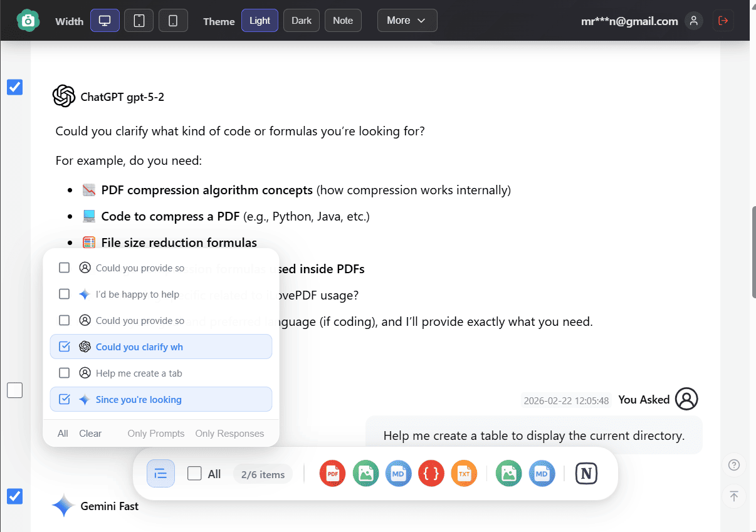Switch to the Dark theme
Viewport: 756px width, 532px height.
pos(301,20)
